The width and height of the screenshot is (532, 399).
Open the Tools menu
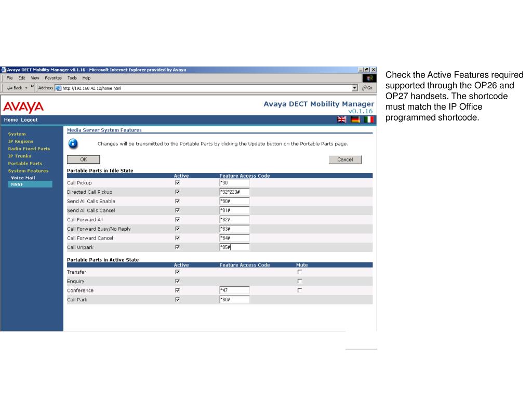click(72, 78)
